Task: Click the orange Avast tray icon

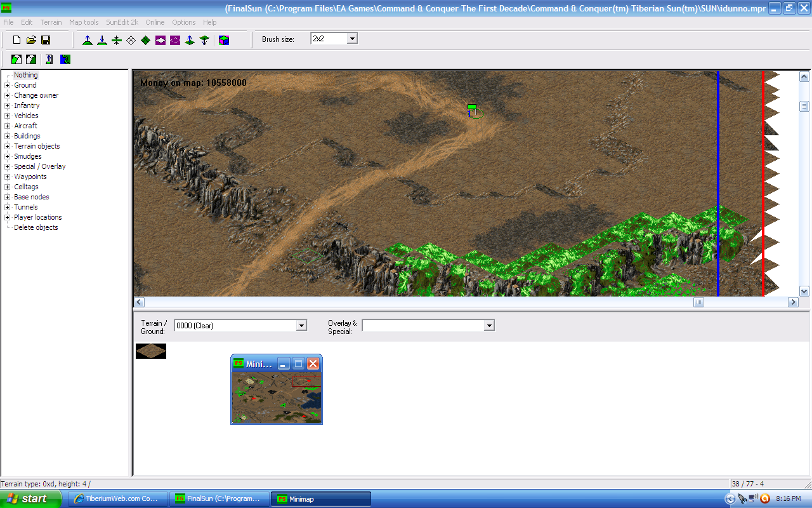Action: coord(764,498)
